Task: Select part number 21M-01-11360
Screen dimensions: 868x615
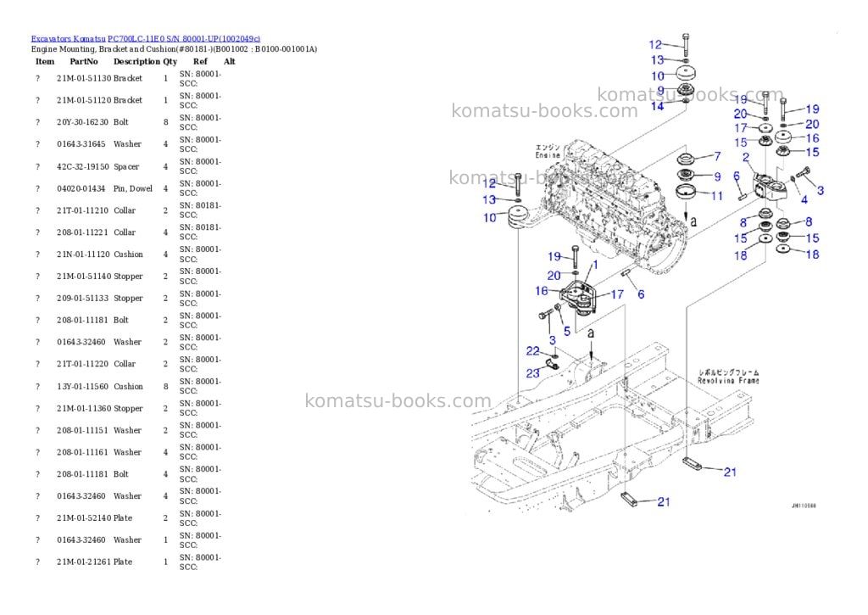Action: pyautogui.click(x=84, y=409)
